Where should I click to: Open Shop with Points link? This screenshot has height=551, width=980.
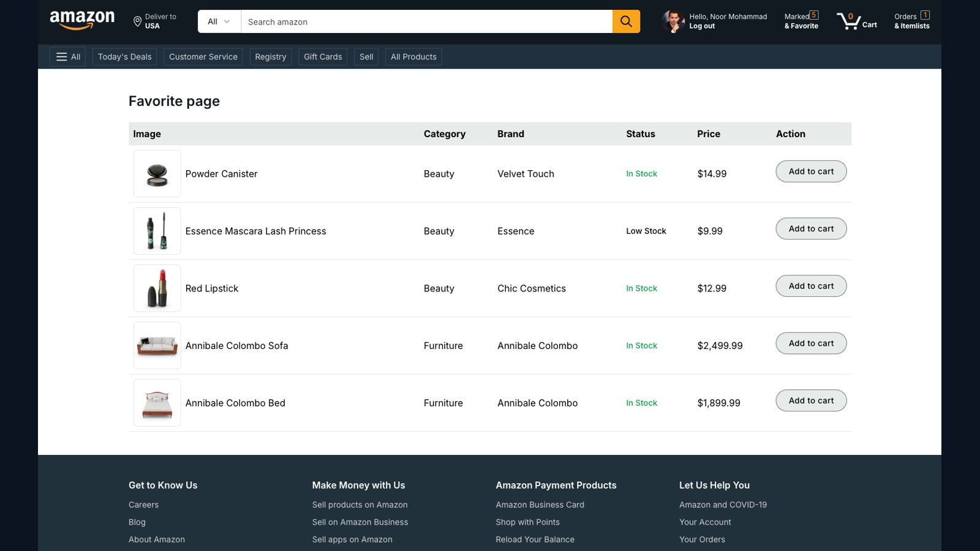click(527, 522)
